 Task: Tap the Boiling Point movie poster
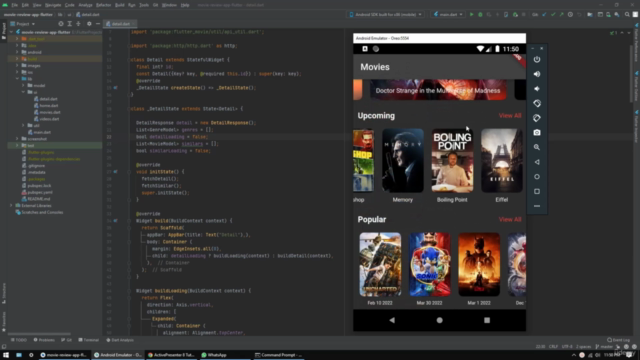coord(452,160)
